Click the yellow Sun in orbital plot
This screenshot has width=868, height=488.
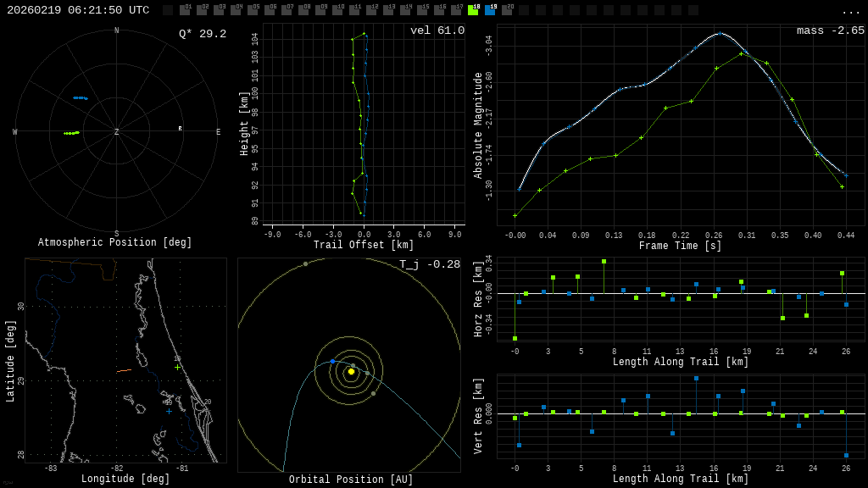coord(351,371)
